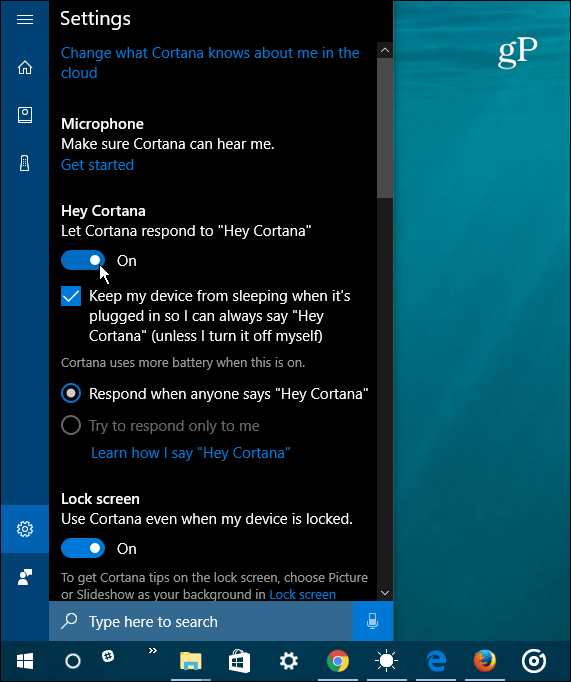Launch Firefox from taskbar
This screenshot has width=571, height=682.
point(484,662)
